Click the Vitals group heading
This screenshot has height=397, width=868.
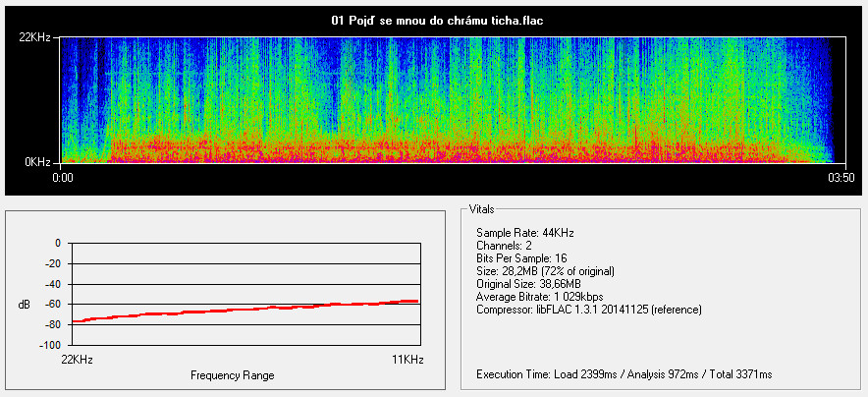click(482, 210)
